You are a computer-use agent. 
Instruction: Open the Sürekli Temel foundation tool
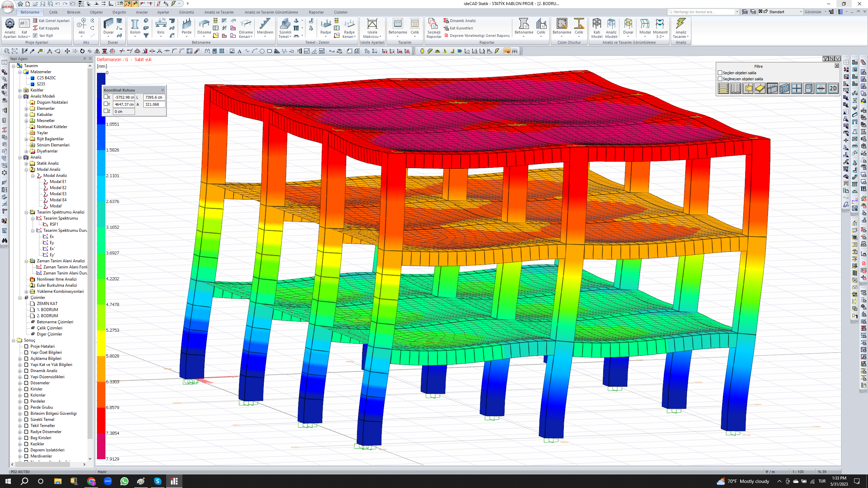click(285, 28)
